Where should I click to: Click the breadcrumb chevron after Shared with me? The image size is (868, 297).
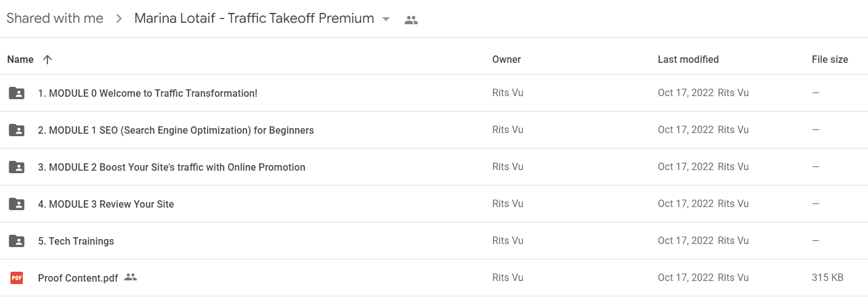(119, 19)
